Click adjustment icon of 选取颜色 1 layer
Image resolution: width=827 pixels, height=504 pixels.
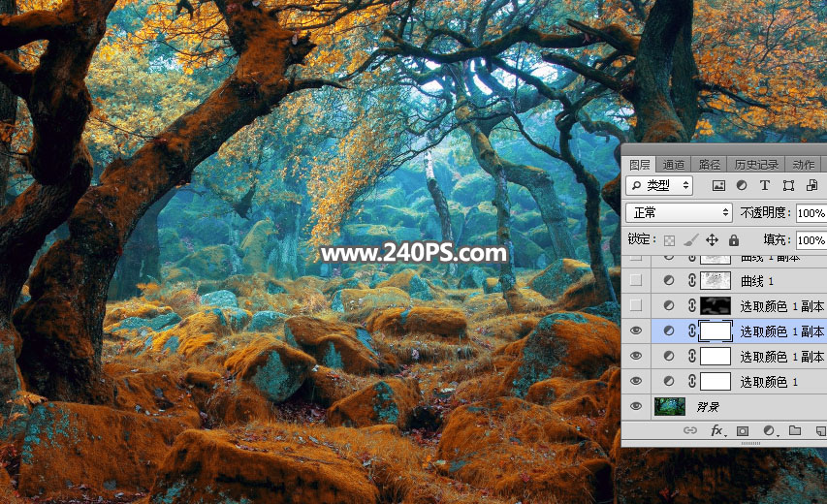[x=669, y=381]
